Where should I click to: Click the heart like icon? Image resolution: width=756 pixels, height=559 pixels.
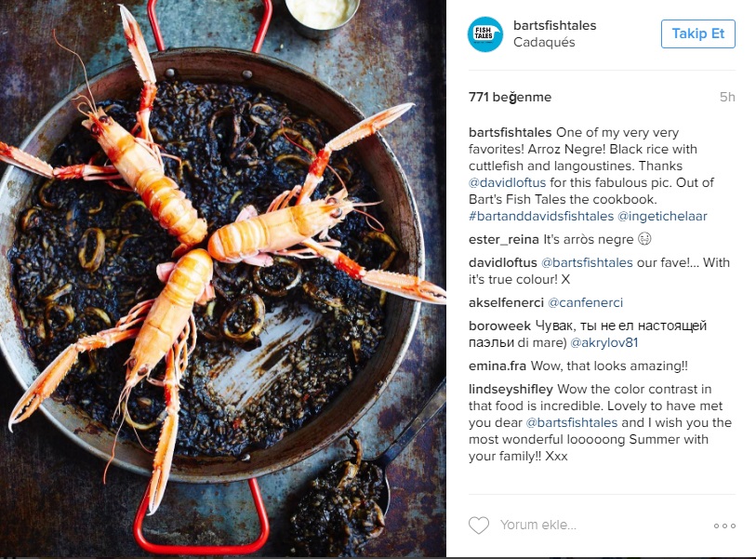[x=479, y=526]
